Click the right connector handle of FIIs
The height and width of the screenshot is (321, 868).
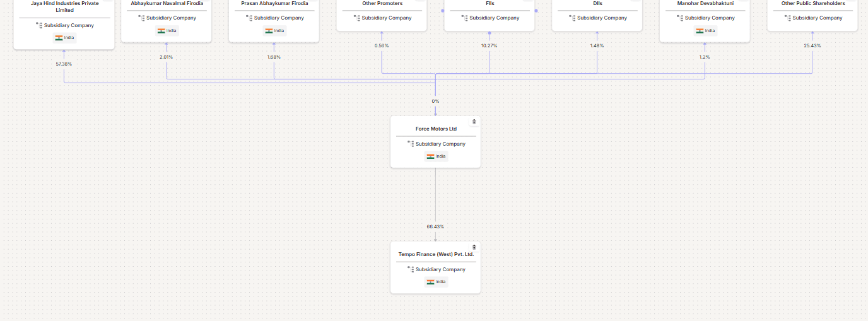[536, 11]
